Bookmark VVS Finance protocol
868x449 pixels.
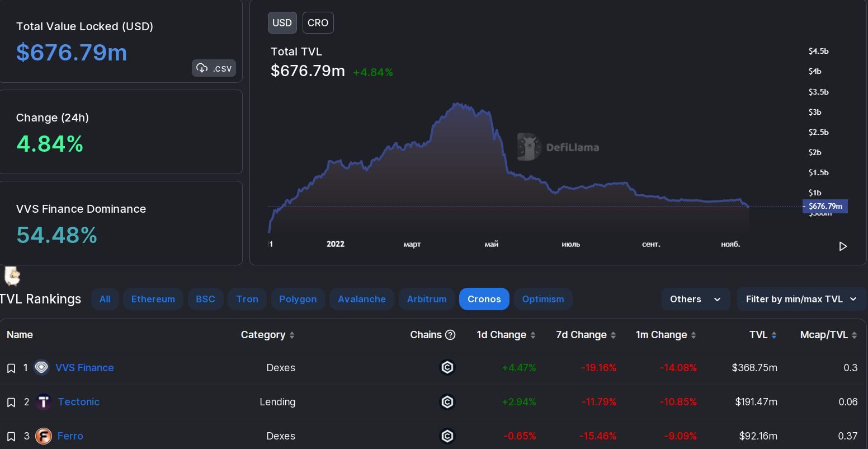click(11, 368)
